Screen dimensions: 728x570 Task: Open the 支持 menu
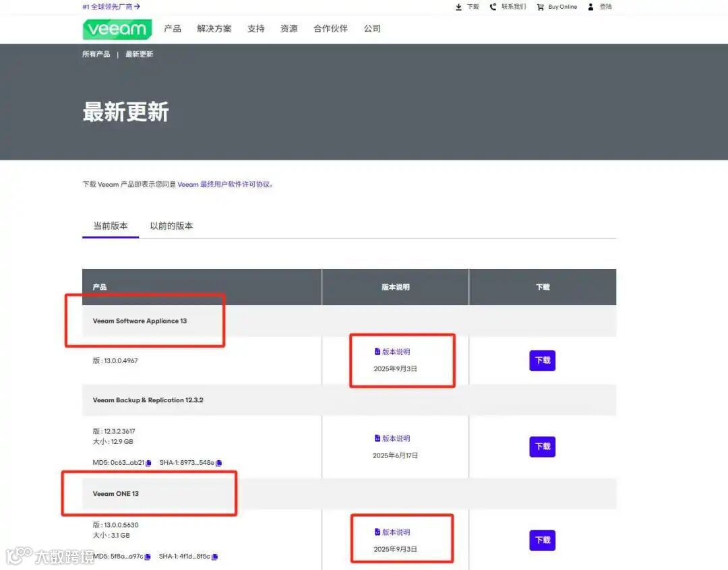coord(256,29)
